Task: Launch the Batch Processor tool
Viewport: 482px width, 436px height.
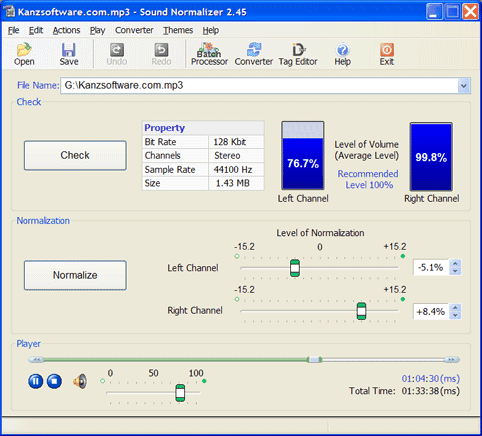Action: (209, 54)
